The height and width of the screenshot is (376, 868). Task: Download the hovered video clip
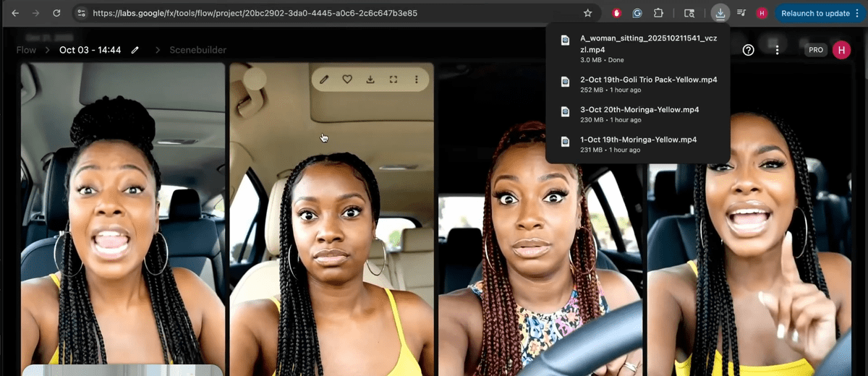(370, 80)
